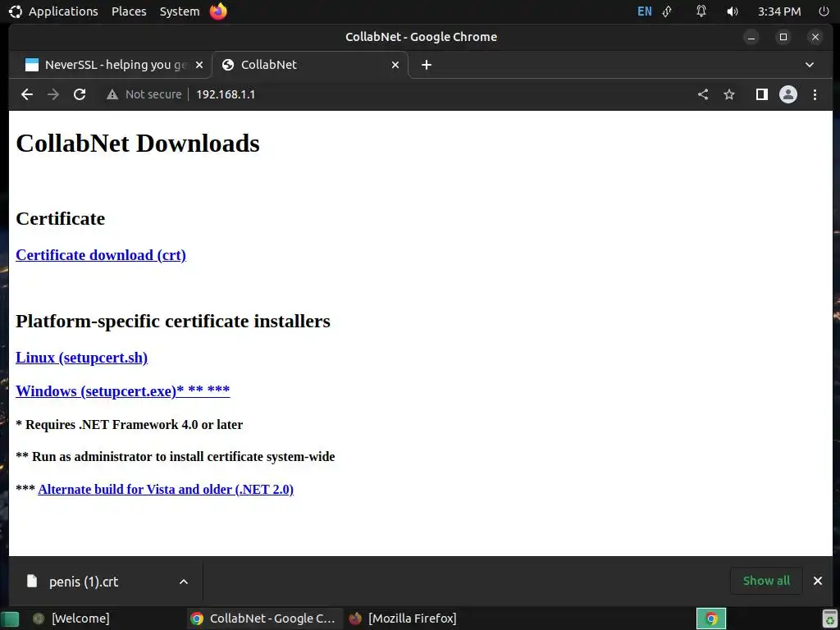This screenshot has width=840, height=630.
Task: Open Alternate build for Vista link
Action: 166,489
